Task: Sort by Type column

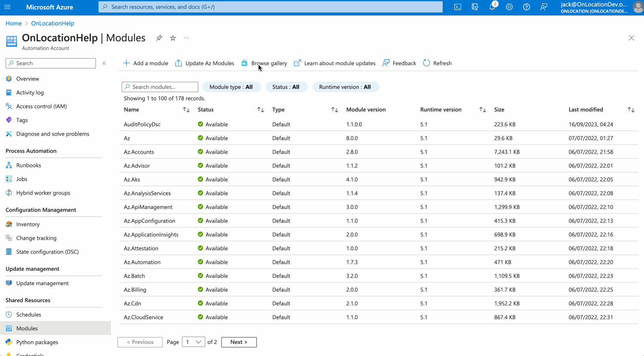Action: click(335, 110)
